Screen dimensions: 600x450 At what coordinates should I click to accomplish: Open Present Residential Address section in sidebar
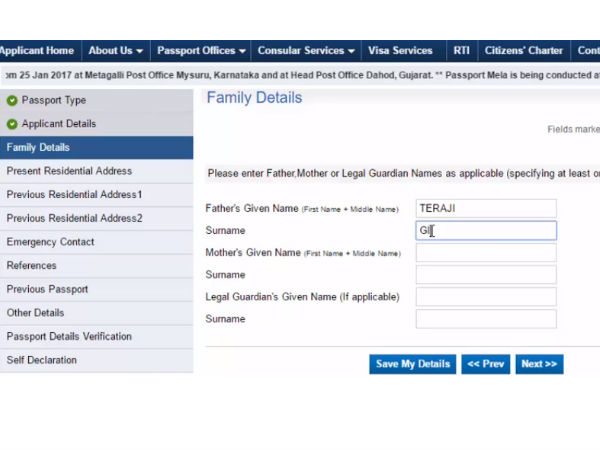click(69, 171)
